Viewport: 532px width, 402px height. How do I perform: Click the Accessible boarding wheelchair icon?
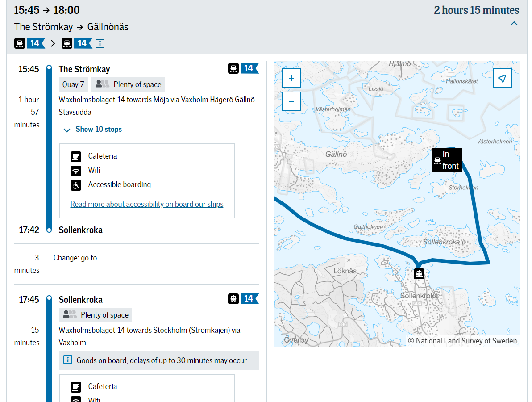(76, 185)
